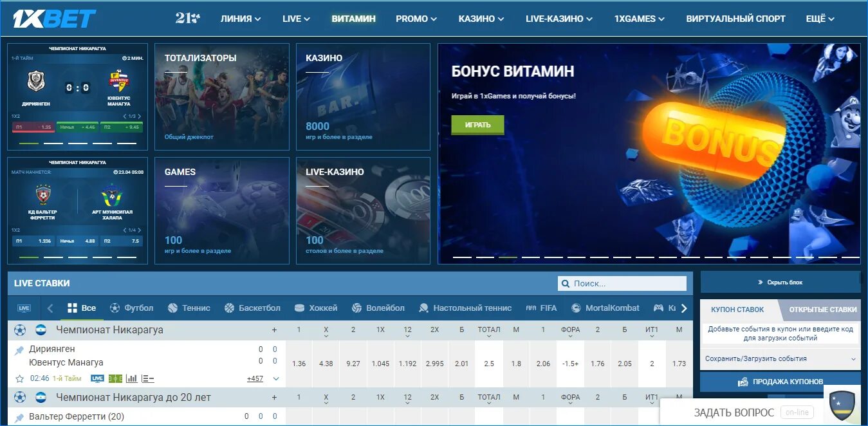
Task: Click the КД Вальтер Ферретти crest in the match card
Action: click(43, 195)
